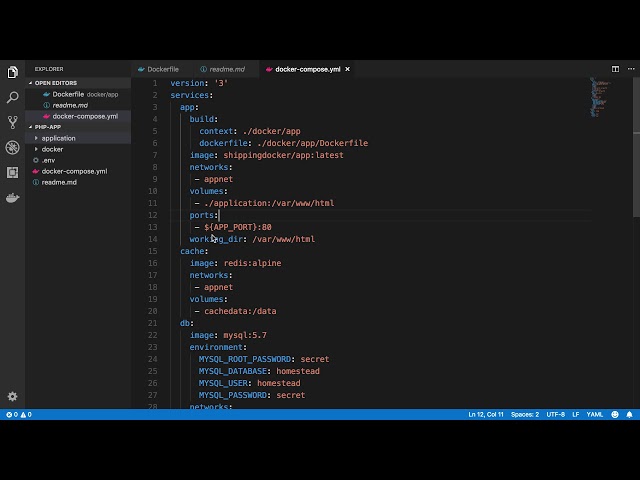The height and width of the screenshot is (480, 640).
Task: Expand the application folder
Action: 58,138
